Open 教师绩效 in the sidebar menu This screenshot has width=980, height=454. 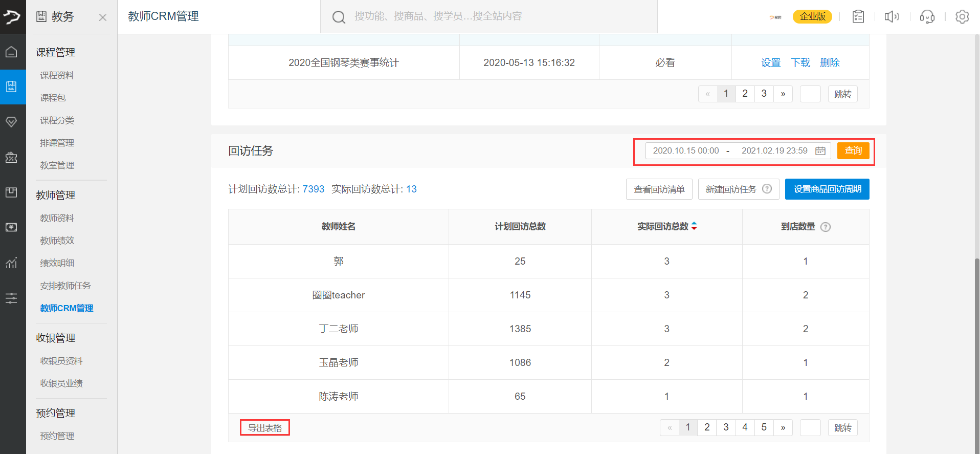click(57, 241)
